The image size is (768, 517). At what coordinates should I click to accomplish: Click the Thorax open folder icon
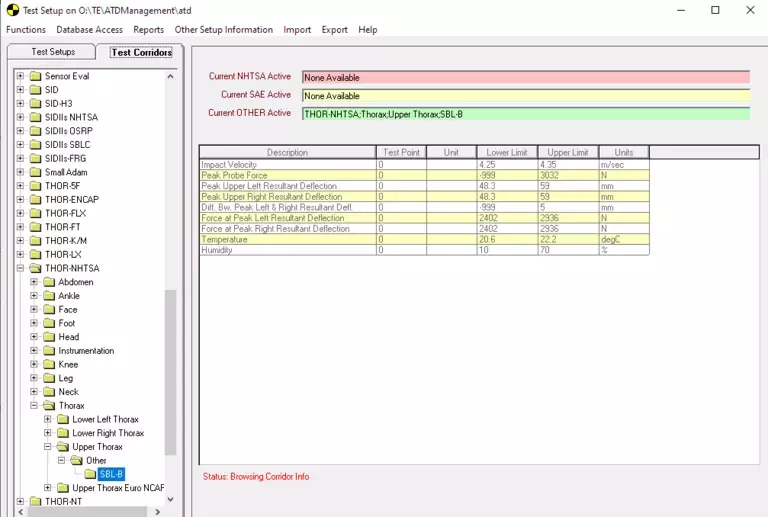49,406
